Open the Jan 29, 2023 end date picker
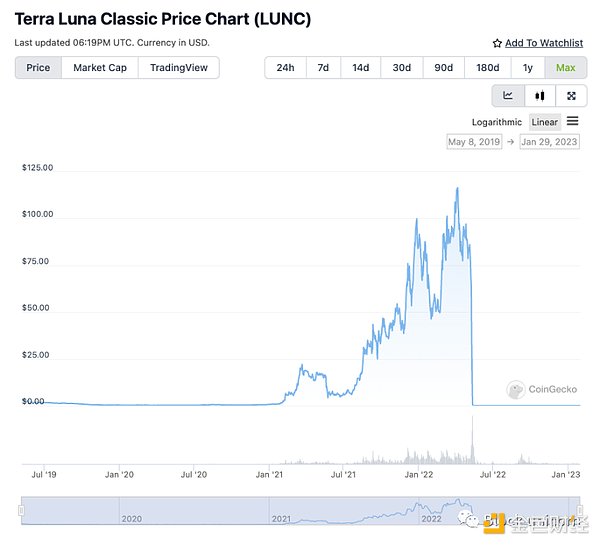 coord(549,142)
